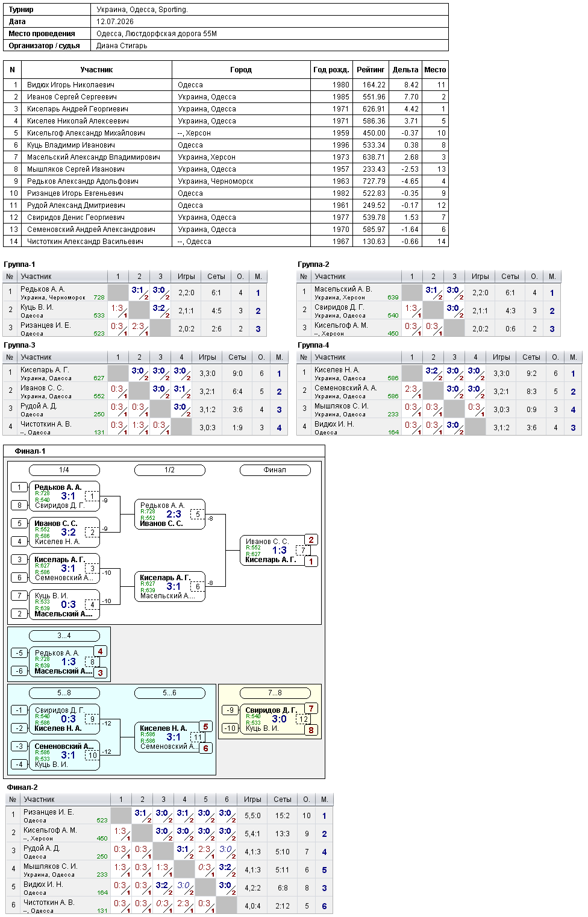The width and height of the screenshot is (588, 917).
Task: Open participant Редьков Александр Адольфович
Action: tap(83, 181)
